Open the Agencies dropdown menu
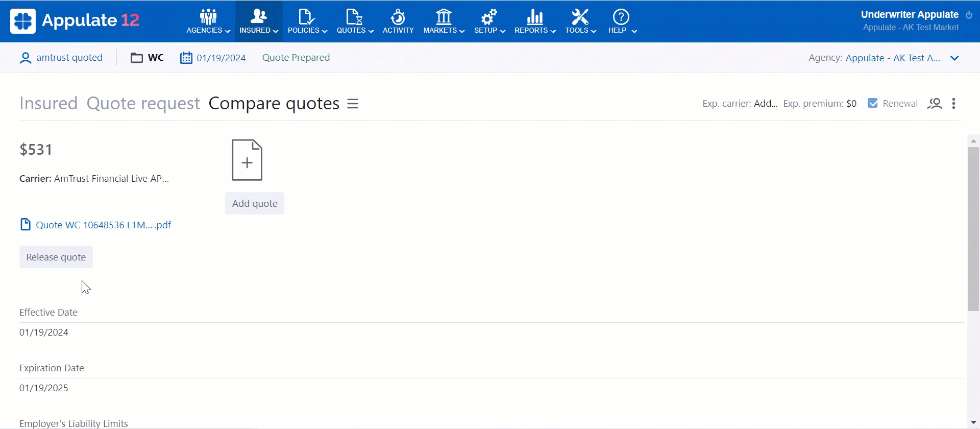Screen dimensions: 980x429 click(x=208, y=21)
